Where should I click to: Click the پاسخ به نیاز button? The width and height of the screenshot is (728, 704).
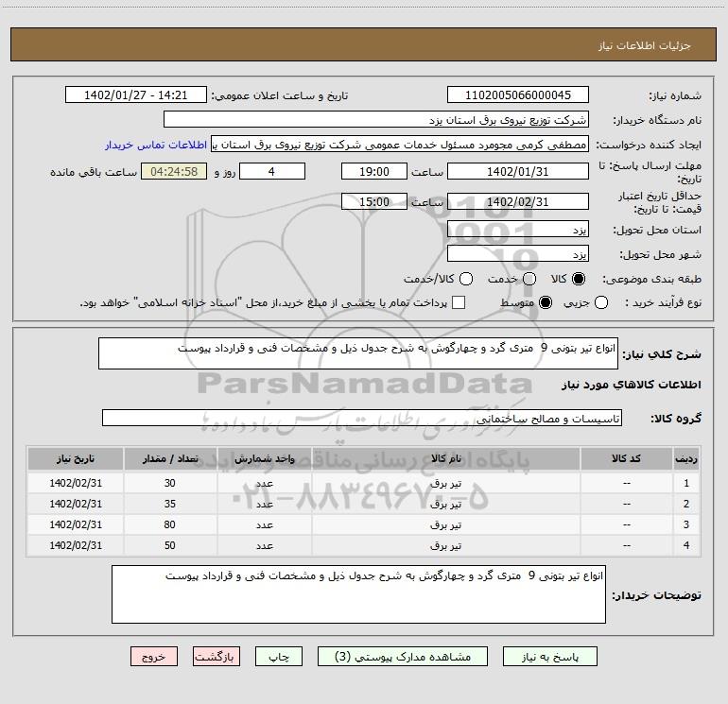[550, 657]
